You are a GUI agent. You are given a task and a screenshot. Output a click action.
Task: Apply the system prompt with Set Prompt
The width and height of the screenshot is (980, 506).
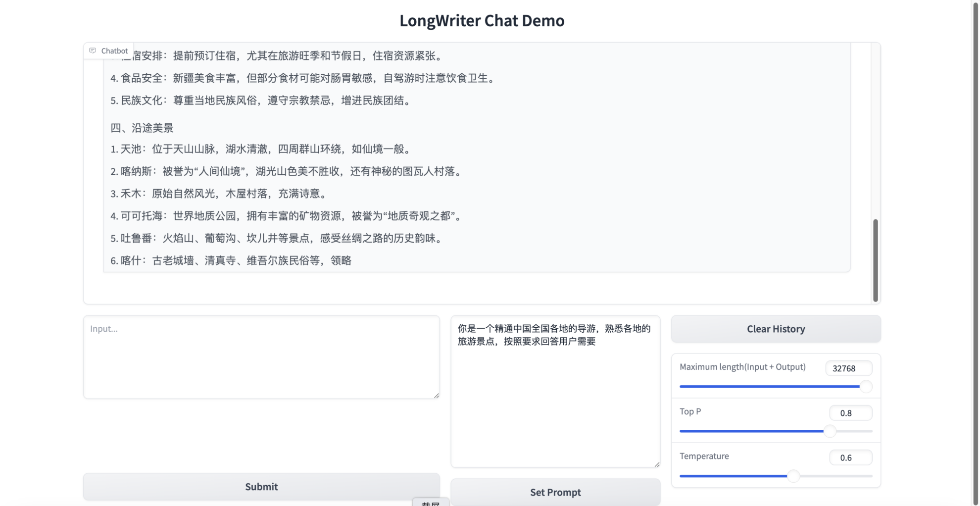555,492
